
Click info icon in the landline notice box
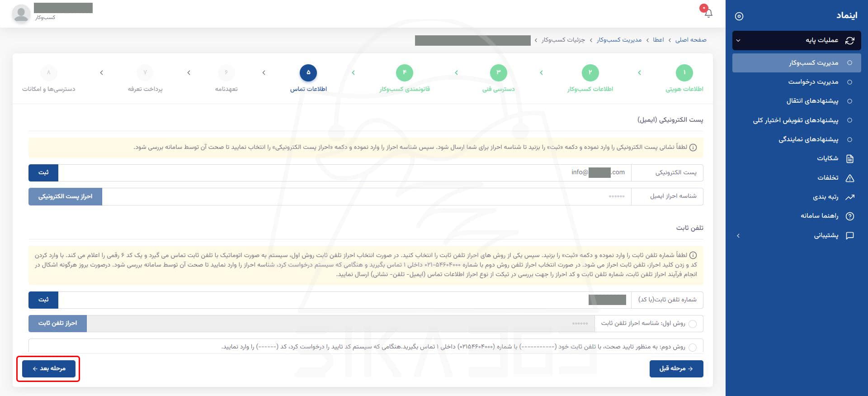pos(693,255)
